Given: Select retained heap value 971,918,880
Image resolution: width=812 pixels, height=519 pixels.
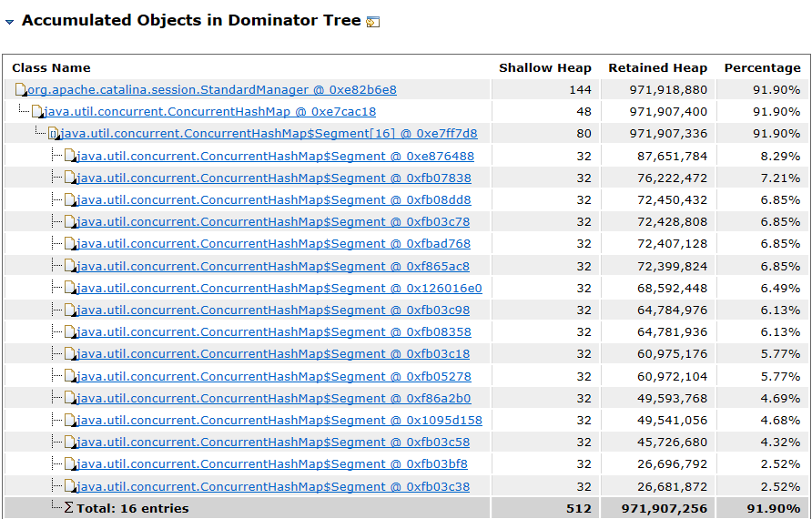Looking at the screenshot, I should [668, 89].
